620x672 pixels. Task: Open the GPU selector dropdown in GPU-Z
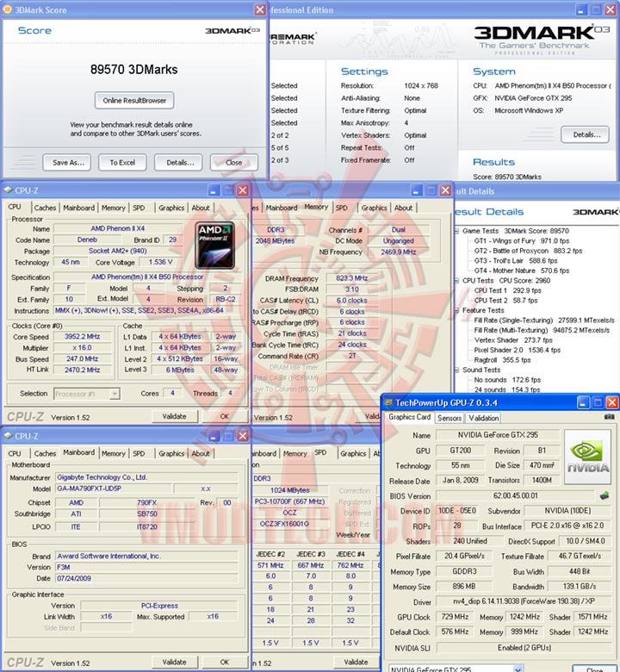tap(518, 669)
